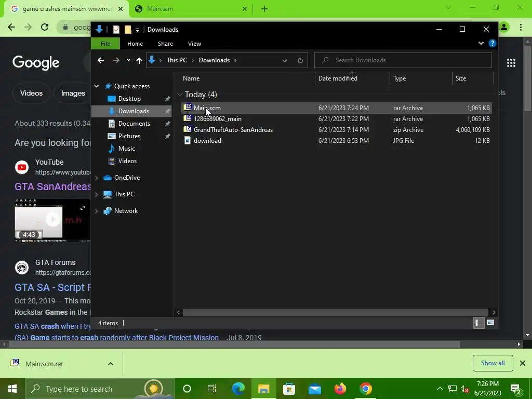This screenshot has width=532, height=399.
Task: Select the Images search filter in Google
Action: click(73, 93)
